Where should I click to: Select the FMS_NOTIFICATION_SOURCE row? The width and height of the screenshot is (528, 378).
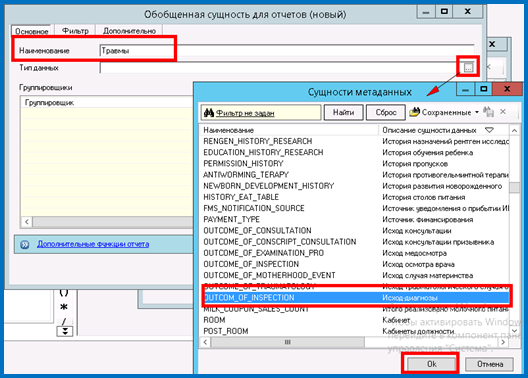tap(355, 208)
